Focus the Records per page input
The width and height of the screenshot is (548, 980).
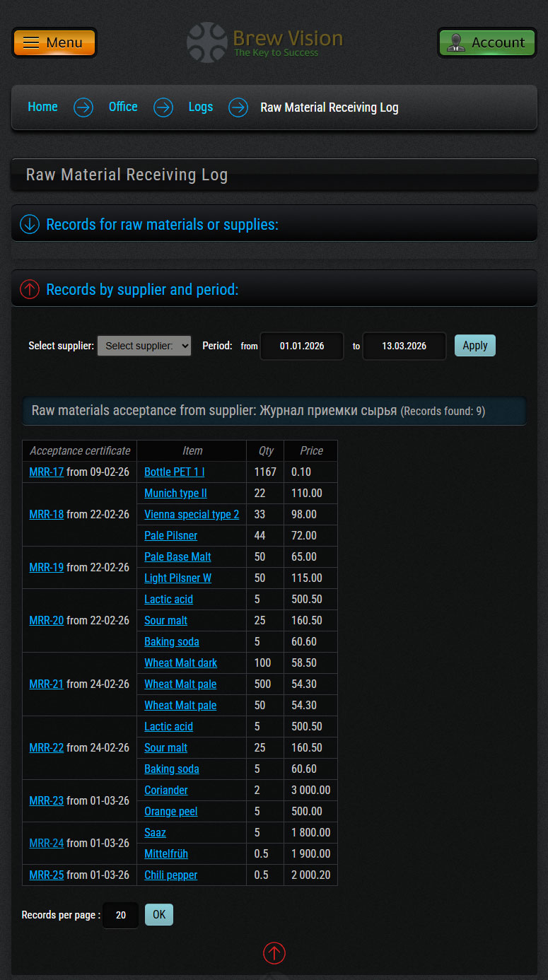tap(121, 915)
